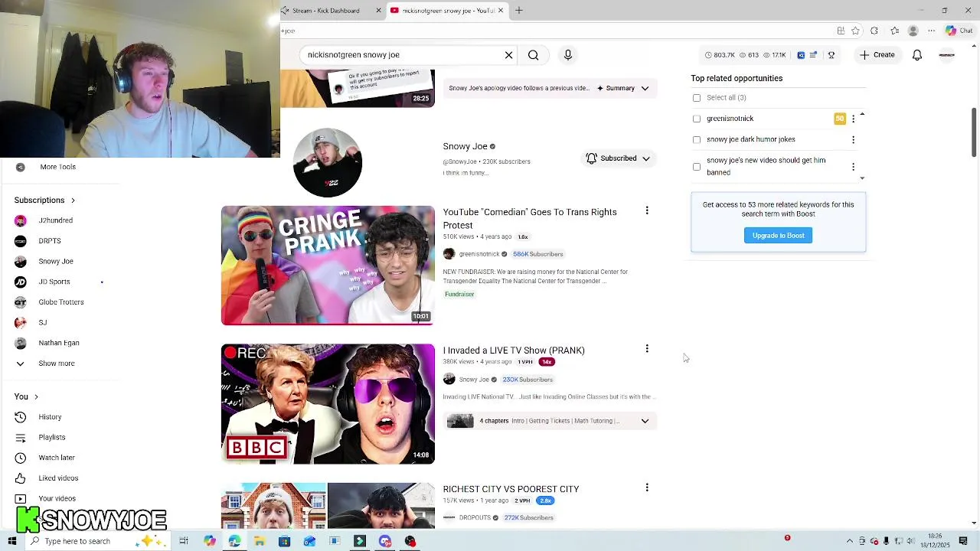Switch to Stream - Kick Dashboard tab
Image resolution: width=980 pixels, height=551 pixels.
click(x=326, y=11)
